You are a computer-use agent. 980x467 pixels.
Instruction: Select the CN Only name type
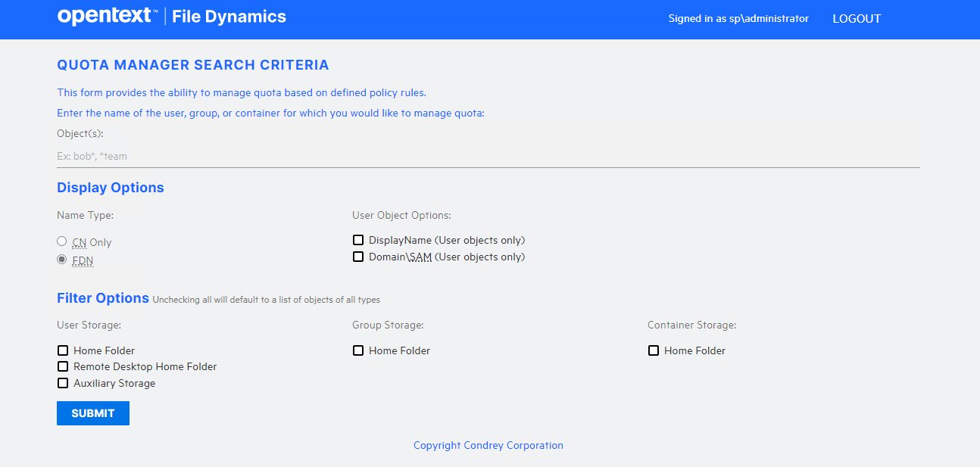[x=62, y=241]
